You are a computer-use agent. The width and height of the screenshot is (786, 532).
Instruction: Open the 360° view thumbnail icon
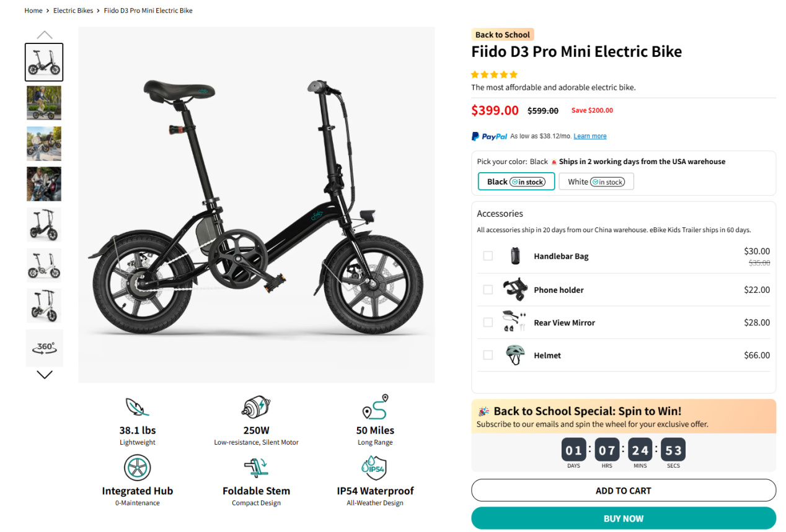[x=44, y=347]
